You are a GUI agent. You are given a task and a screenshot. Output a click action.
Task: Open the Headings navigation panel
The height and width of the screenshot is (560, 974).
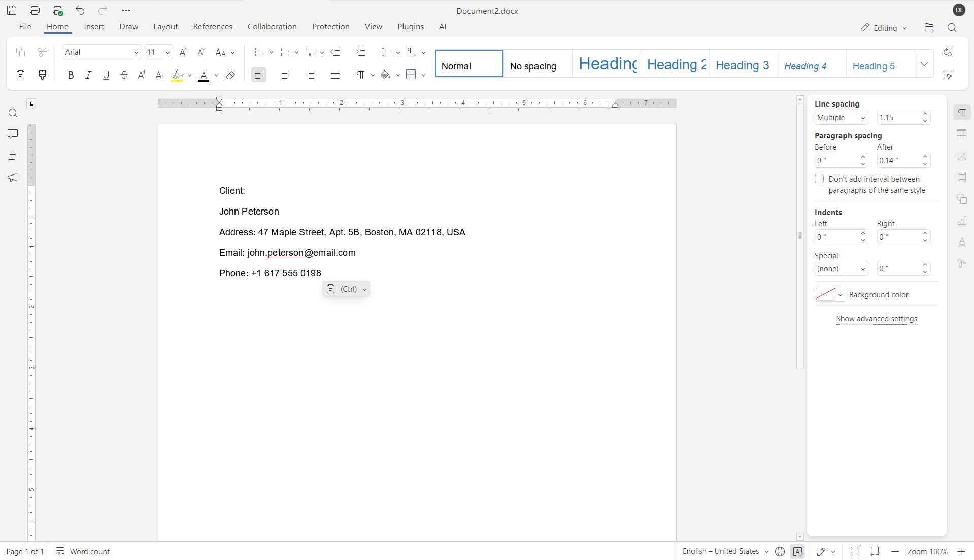[x=13, y=155]
